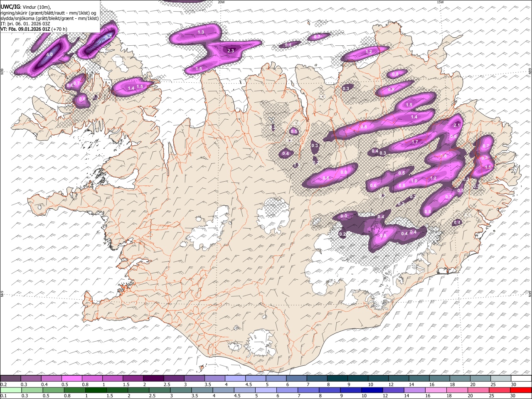532x399 pixels.
Task: Click the 5.5 snowfall value label
Action: coord(109,37)
